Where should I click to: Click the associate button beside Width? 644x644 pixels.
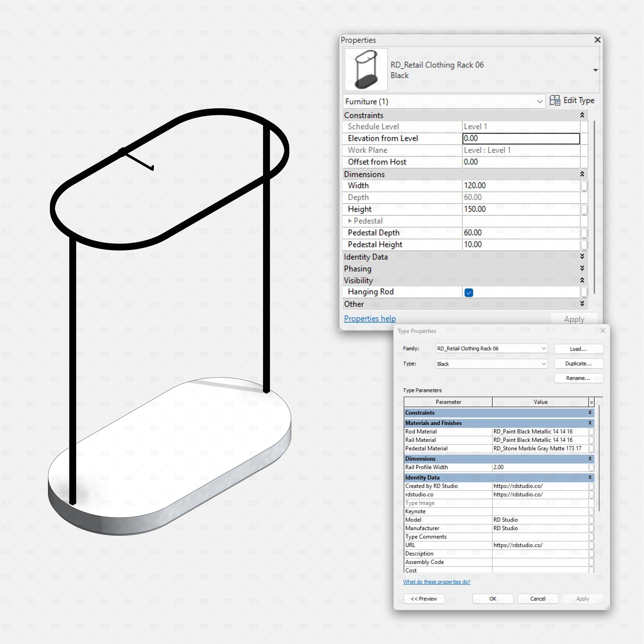click(x=584, y=186)
